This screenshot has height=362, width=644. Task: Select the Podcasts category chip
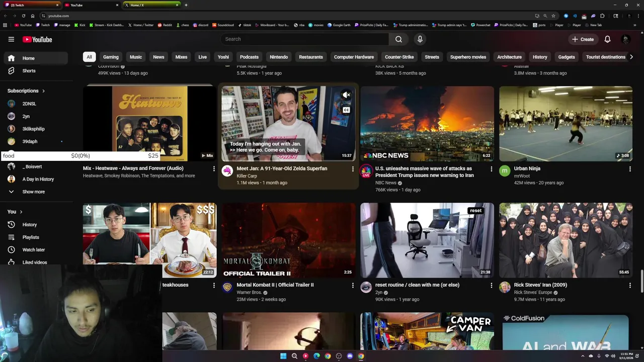pos(249,57)
